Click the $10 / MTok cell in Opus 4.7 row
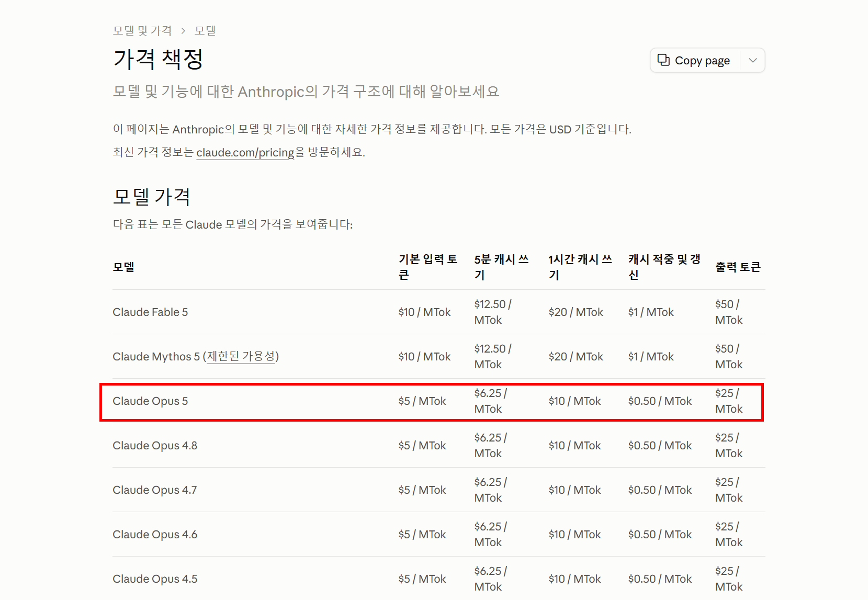This screenshot has height=600, width=868. (x=574, y=490)
